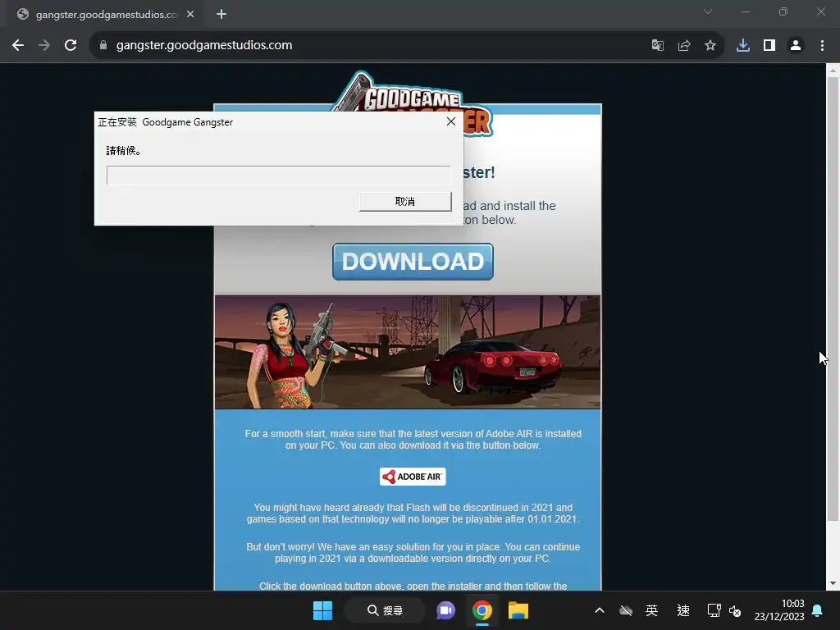Open the chat app on taskbar
The height and width of the screenshot is (630, 840).
(445, 610)
